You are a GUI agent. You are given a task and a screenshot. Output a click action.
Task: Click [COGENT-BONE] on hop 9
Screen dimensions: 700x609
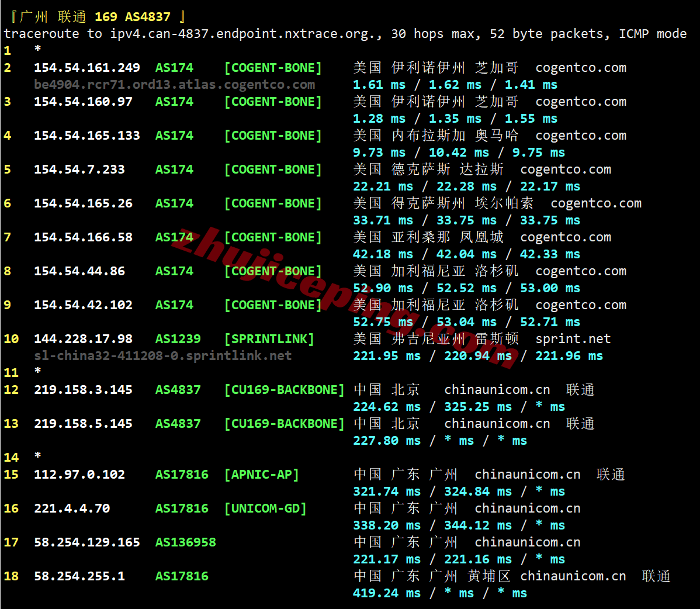coord(273,306)
